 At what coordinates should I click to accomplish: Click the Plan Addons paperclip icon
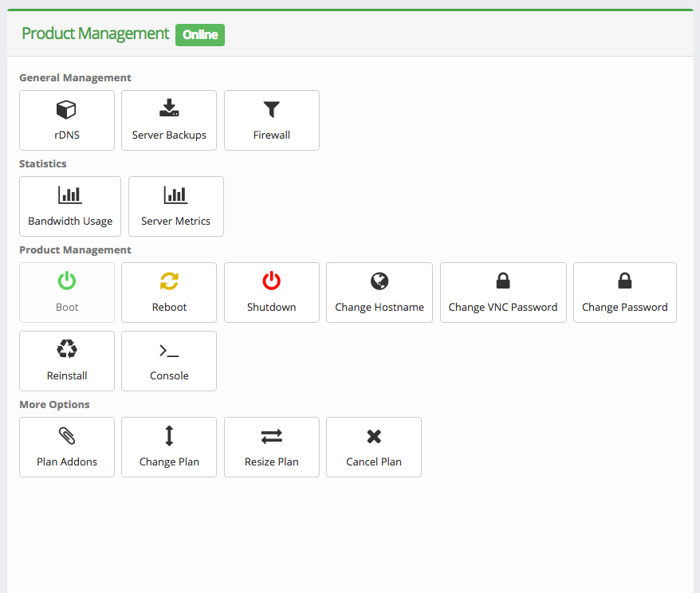[x=67, y=435]
